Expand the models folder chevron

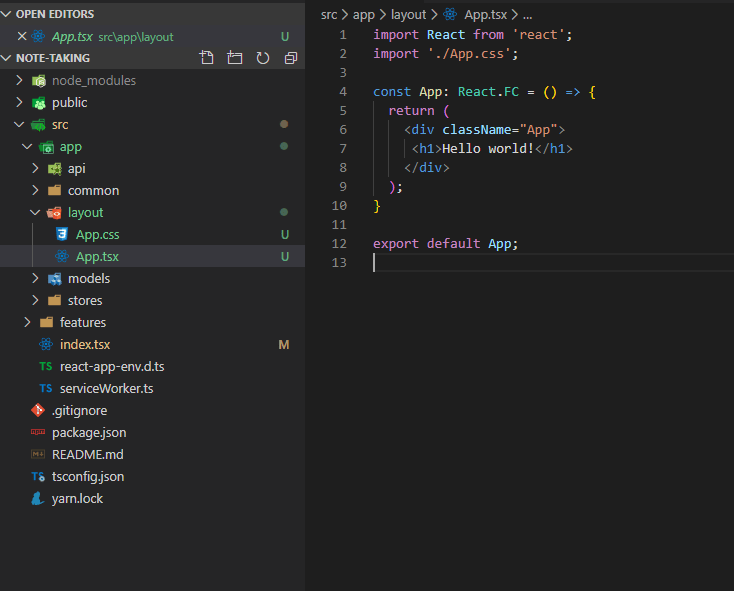(x=35, y=278)
